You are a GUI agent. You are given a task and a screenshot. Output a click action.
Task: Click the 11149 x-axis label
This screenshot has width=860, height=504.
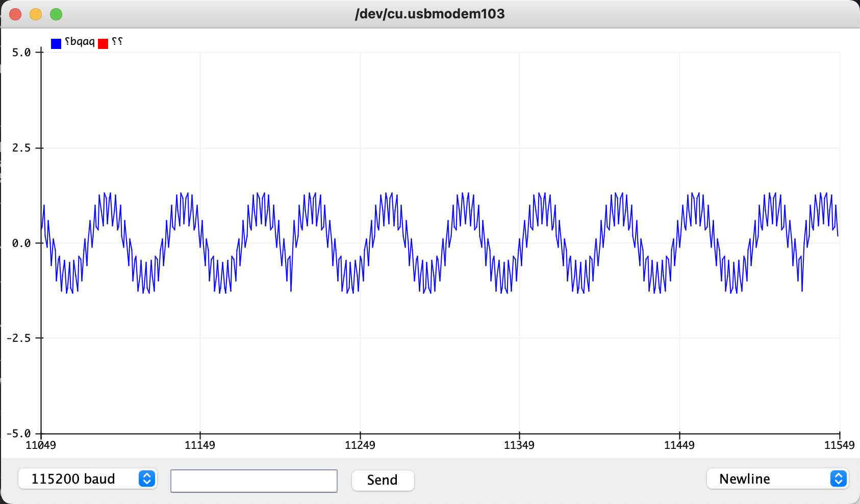point(200,445)
